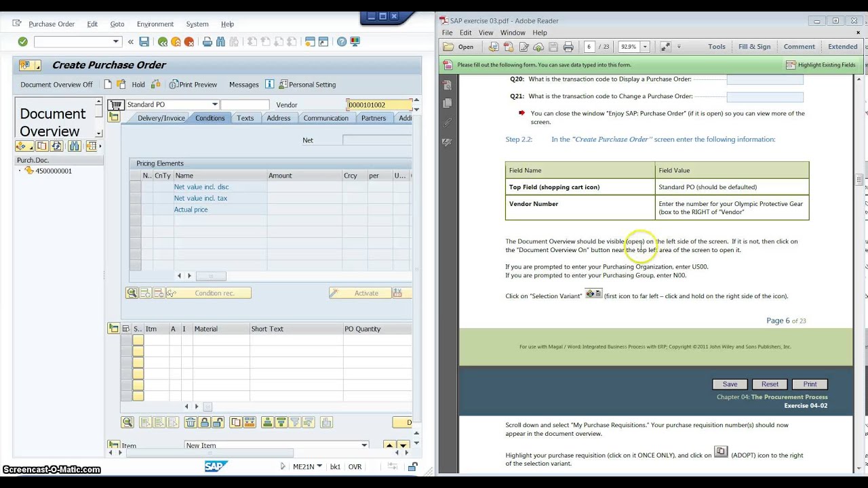Viewport: 868px width, 488px height.
Task: Click the Save disk icon in SAP toolbar
Action: point(144,42)
